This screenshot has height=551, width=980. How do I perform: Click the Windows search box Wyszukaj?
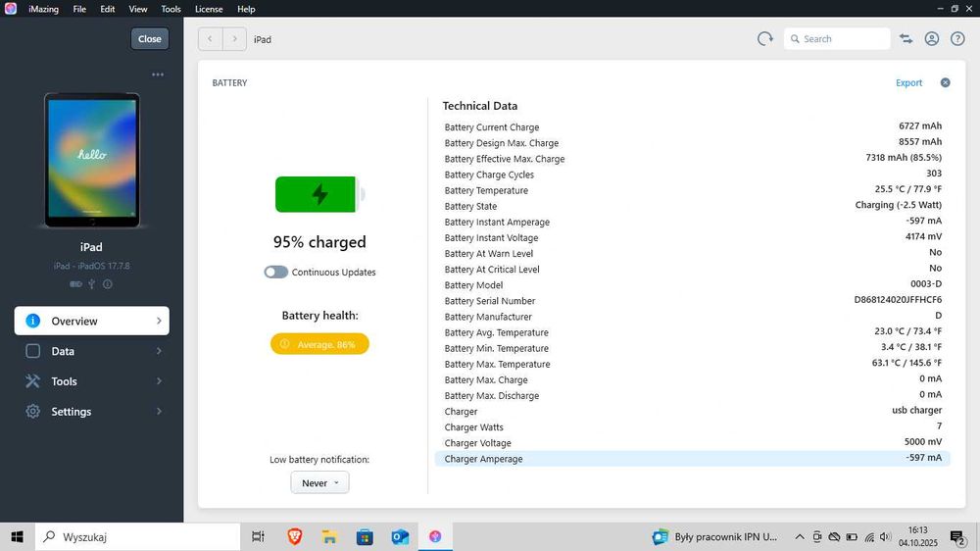pos(137,536)
